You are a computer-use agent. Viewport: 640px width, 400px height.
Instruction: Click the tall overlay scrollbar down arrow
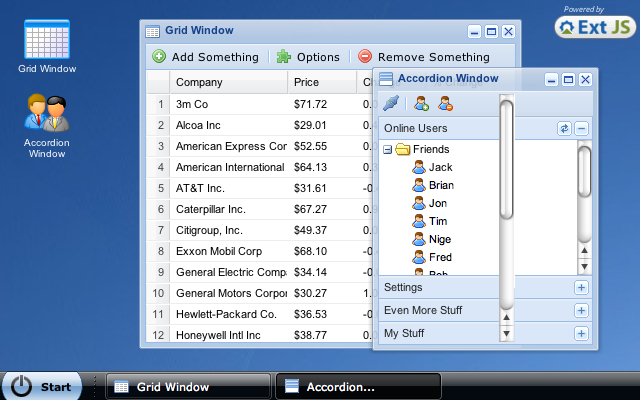[506, 333]
